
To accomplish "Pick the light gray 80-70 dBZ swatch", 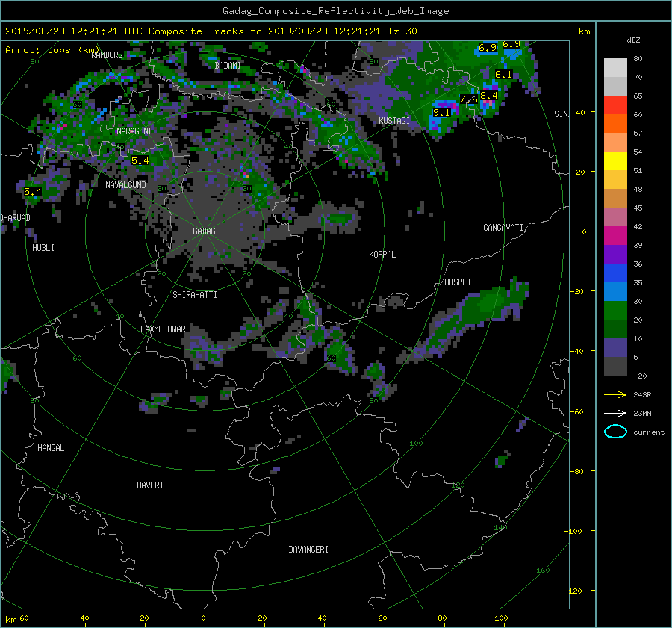I will click(615, 68).
